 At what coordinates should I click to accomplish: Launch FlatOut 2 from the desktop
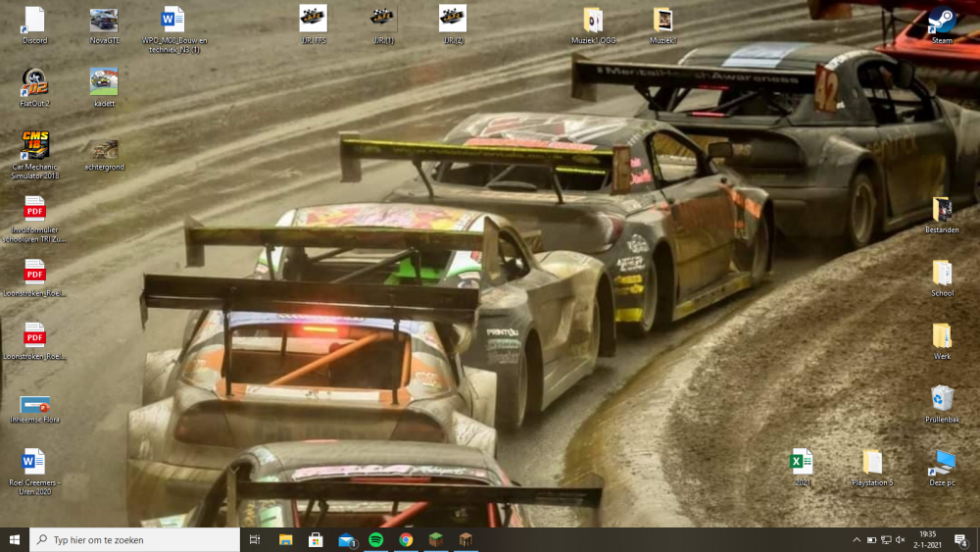(34, 83)
